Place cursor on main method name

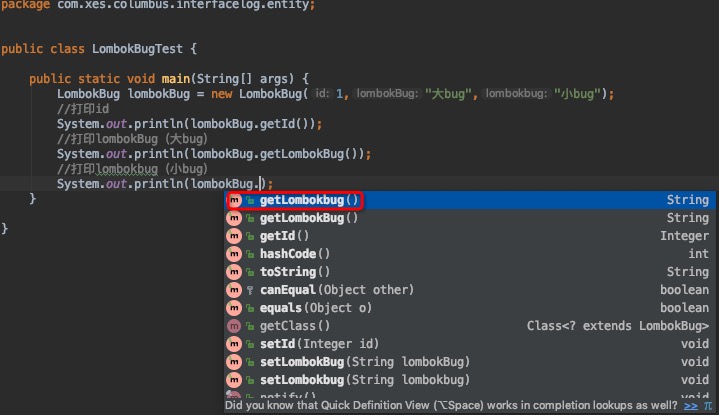[176, 78]
